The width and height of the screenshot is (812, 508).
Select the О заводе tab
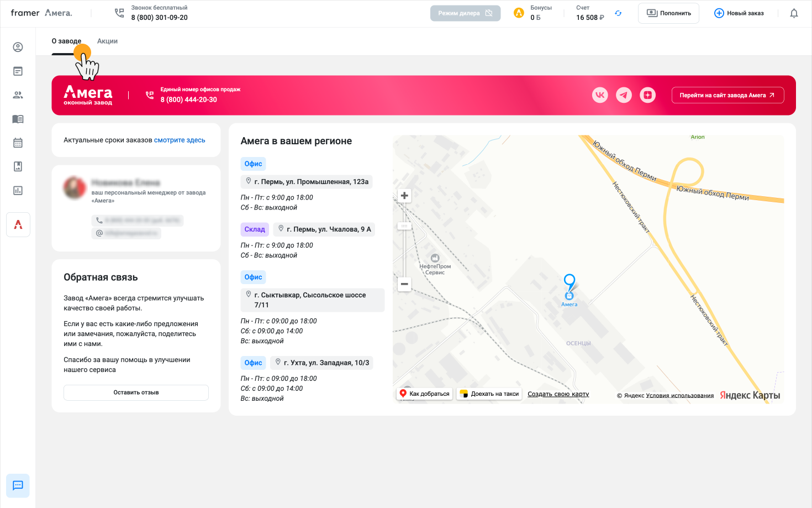point(66,41)
